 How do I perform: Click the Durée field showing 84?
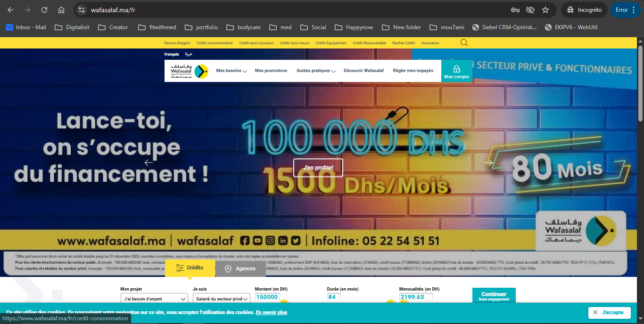[x=334, y=297]
